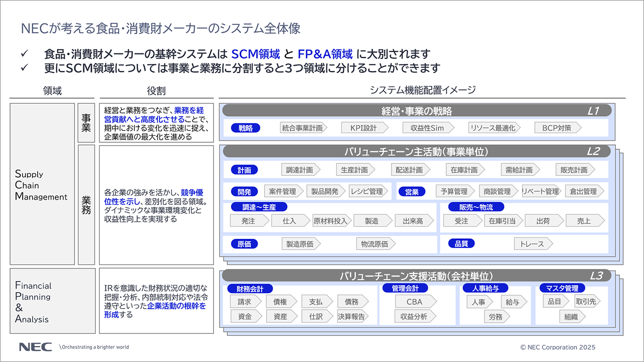Viewport: 644px width, 362px height.
Task: Open the BCP対策 item
Action: tap(557, 128)
